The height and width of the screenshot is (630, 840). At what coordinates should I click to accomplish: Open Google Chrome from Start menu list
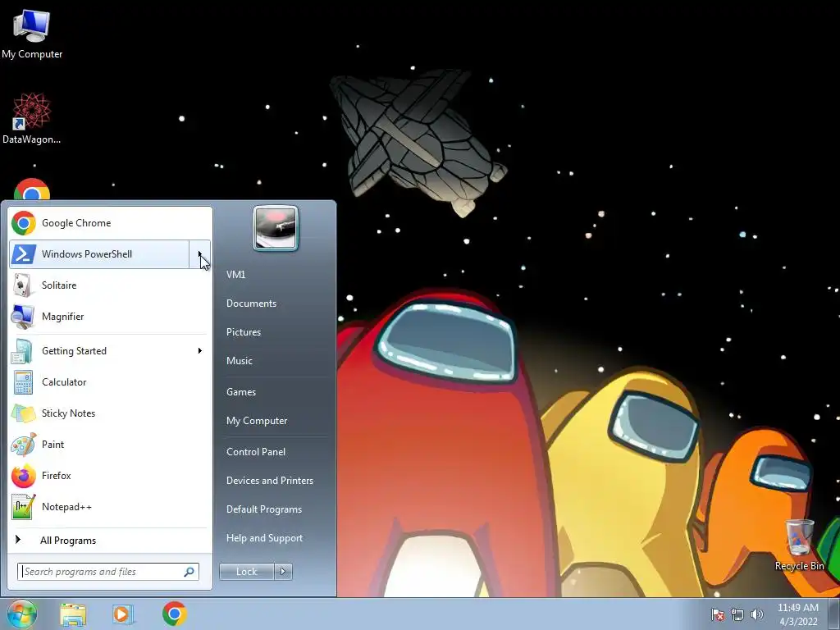110,223
